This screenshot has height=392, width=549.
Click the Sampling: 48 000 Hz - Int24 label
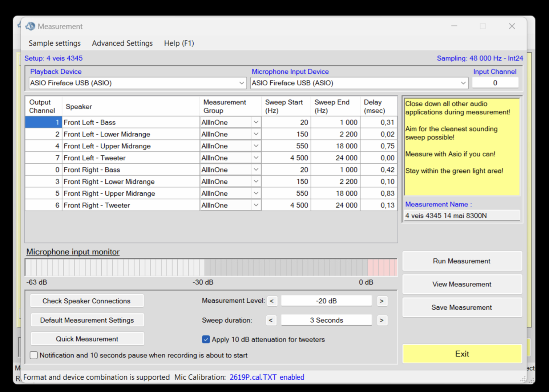coord(480,58)
